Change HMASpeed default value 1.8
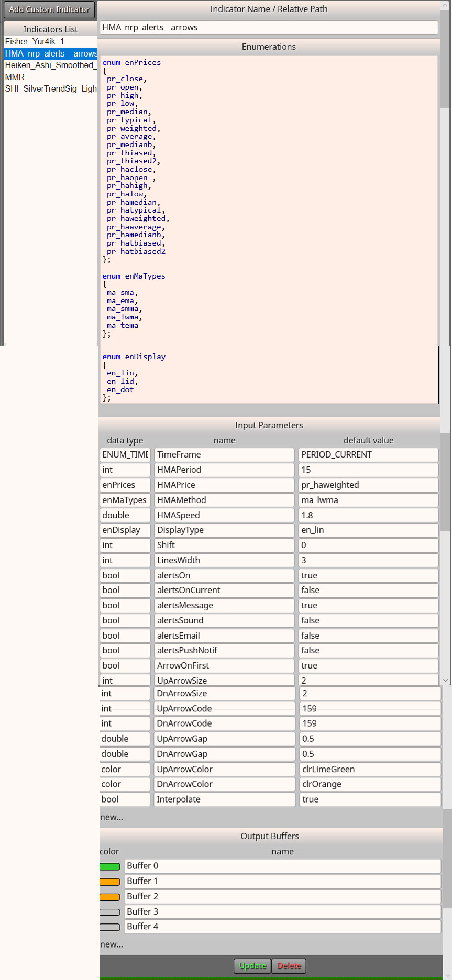The image size is (452, 980). click(368, 515)
